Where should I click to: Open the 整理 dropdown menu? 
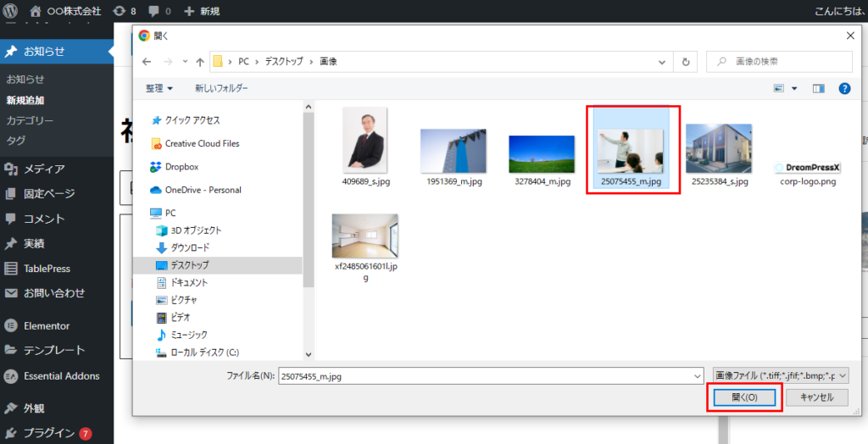pos(159,88)
